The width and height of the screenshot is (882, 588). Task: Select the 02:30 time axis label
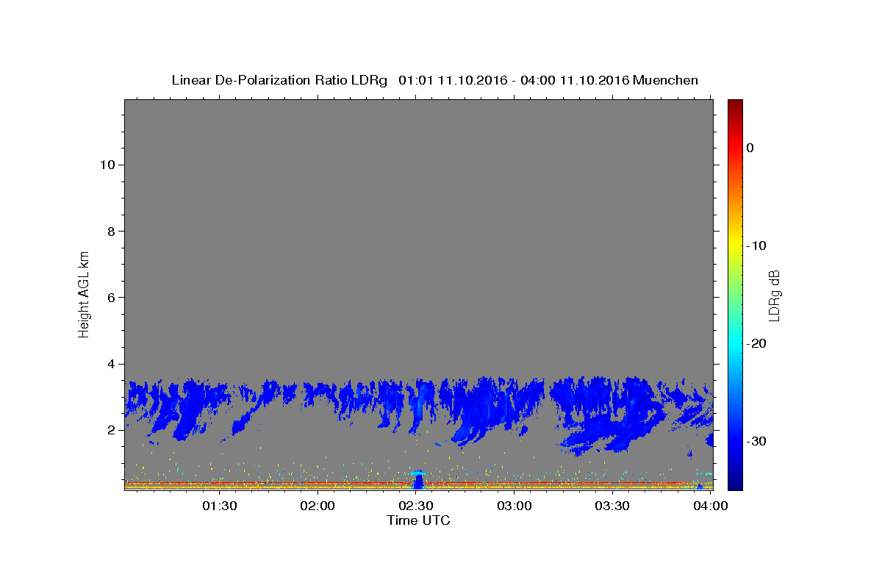tap(416, 506)
